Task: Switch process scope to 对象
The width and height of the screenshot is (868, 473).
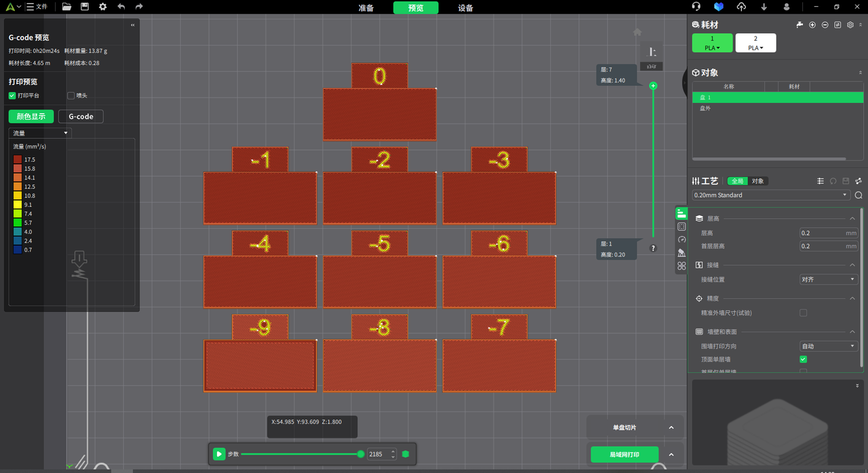Action: [x=757, y=181]
